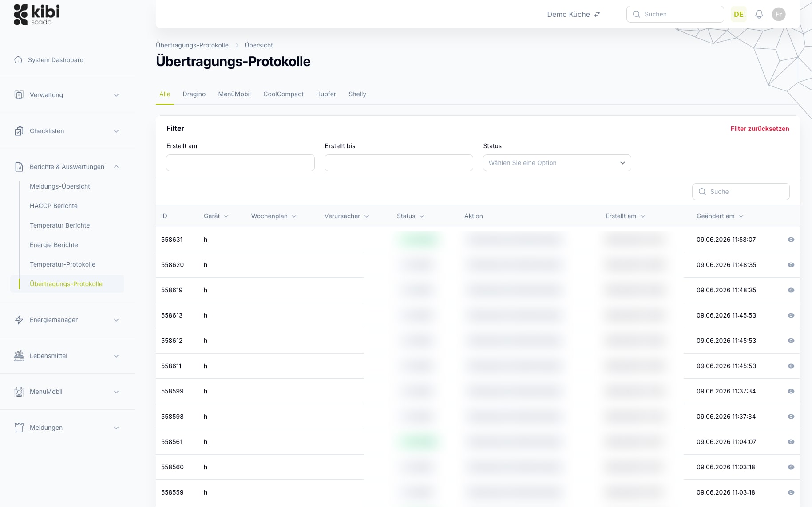
Task: Expand the Meldungen chevron
Action: pos(116,428)
